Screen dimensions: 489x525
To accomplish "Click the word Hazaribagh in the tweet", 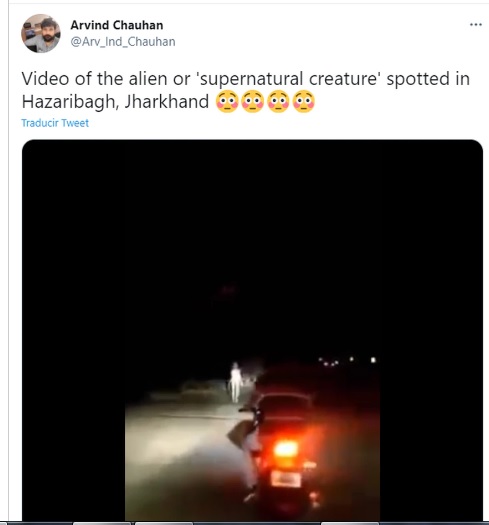I will [x=70, y=101].
